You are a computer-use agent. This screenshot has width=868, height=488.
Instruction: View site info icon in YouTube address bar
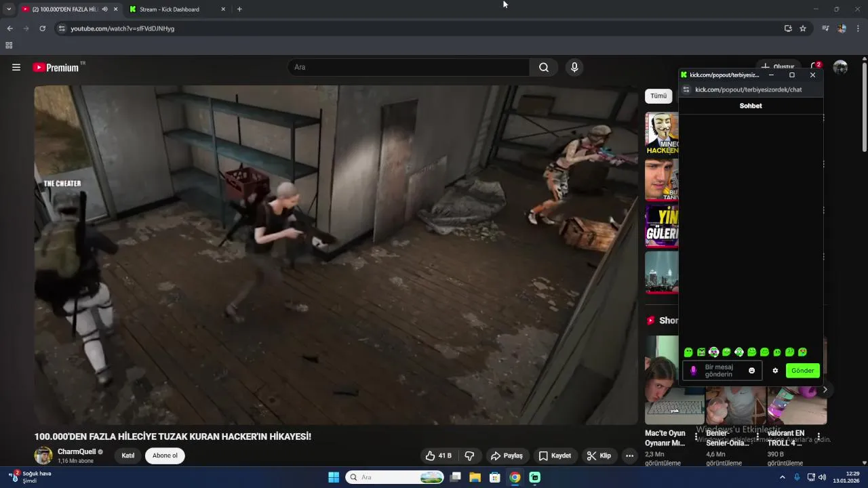pyautogui.click(x=62, y=28)
